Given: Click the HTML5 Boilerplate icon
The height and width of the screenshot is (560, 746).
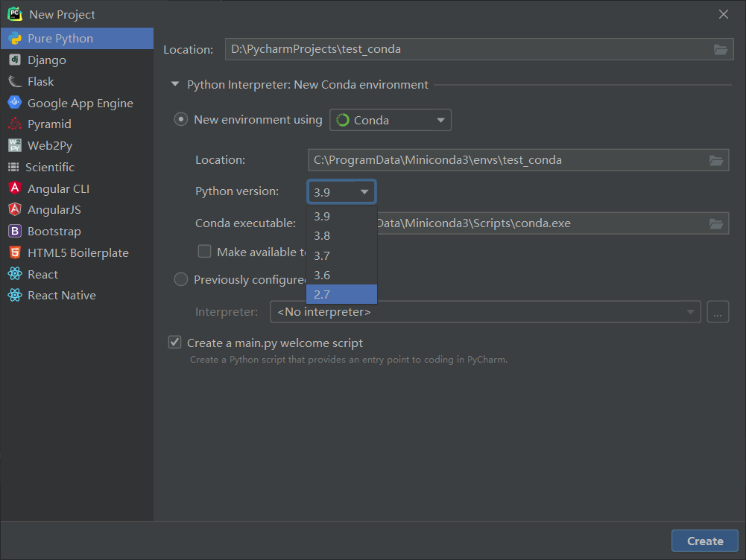Looking at the screenshot, I should point(16,252).
